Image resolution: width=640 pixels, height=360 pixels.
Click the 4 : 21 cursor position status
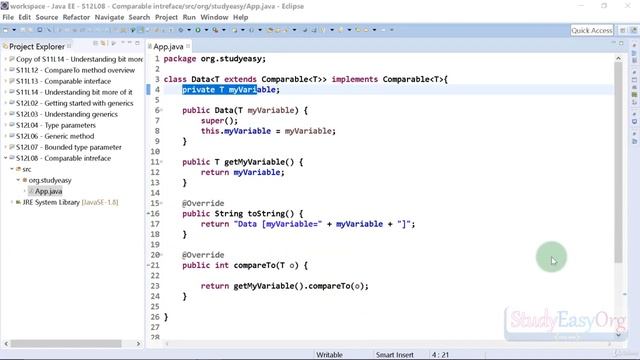[x=440, y=355]
